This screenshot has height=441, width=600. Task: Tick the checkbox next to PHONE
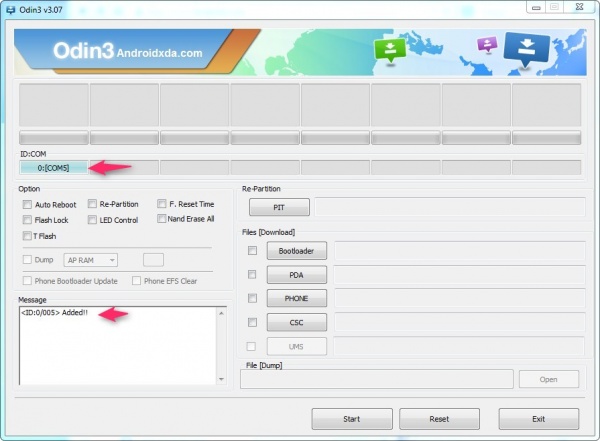click(252, 298)
